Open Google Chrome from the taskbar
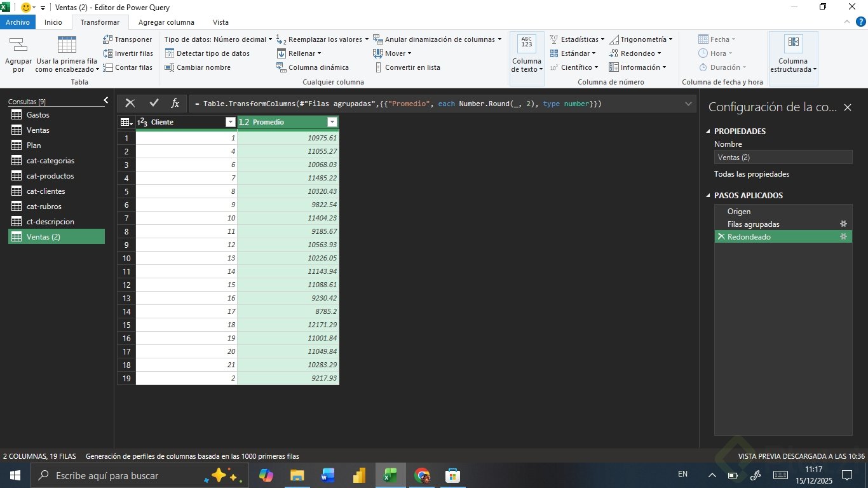This screenshot has width=868, height=488. pyautogui.click(x=422, y=475)
